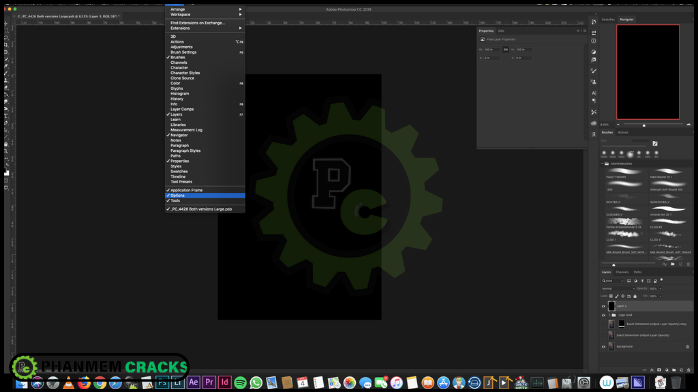Open the Workspace submenu
Screen dimensions: 698x392
[205, 15]
